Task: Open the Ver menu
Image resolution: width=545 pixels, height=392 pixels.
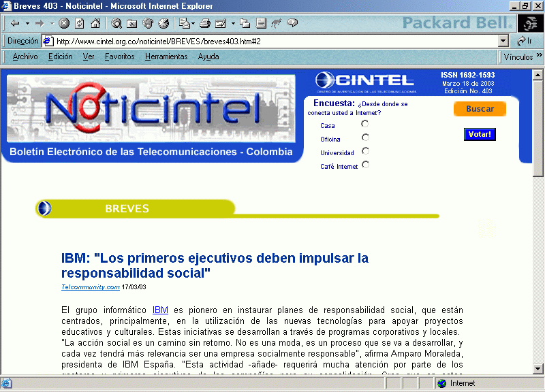Action: coord(89,56)
